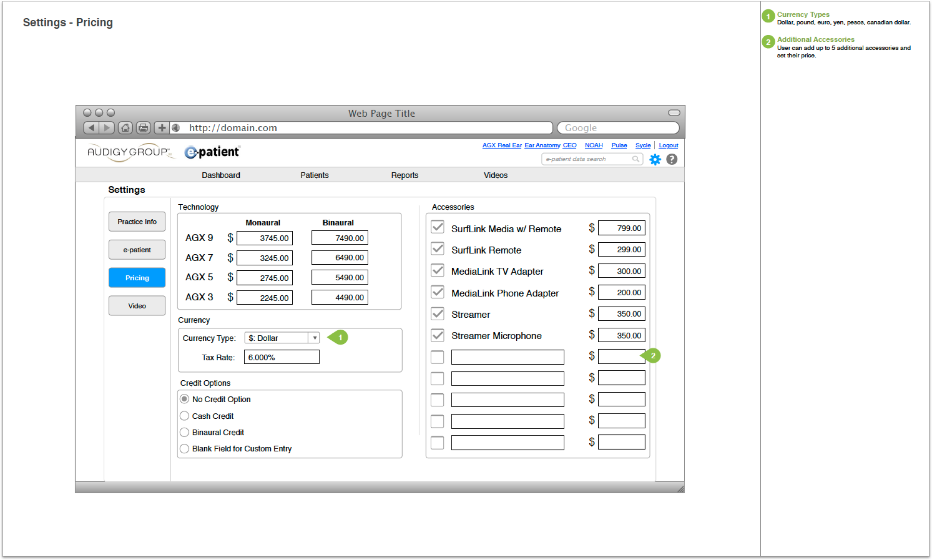932x560 pixels.
Task: Click the Tax Rate input field
Action: (281, 357)
